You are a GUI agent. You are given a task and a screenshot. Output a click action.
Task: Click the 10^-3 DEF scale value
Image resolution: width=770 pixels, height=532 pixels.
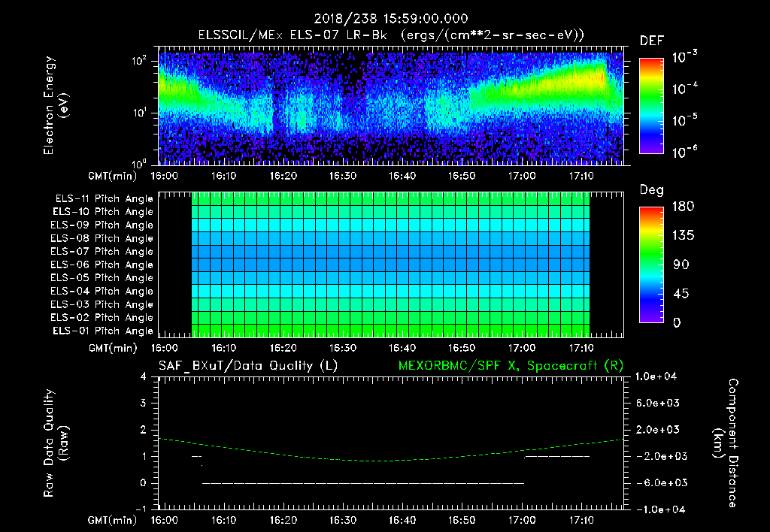coord(685,57)
